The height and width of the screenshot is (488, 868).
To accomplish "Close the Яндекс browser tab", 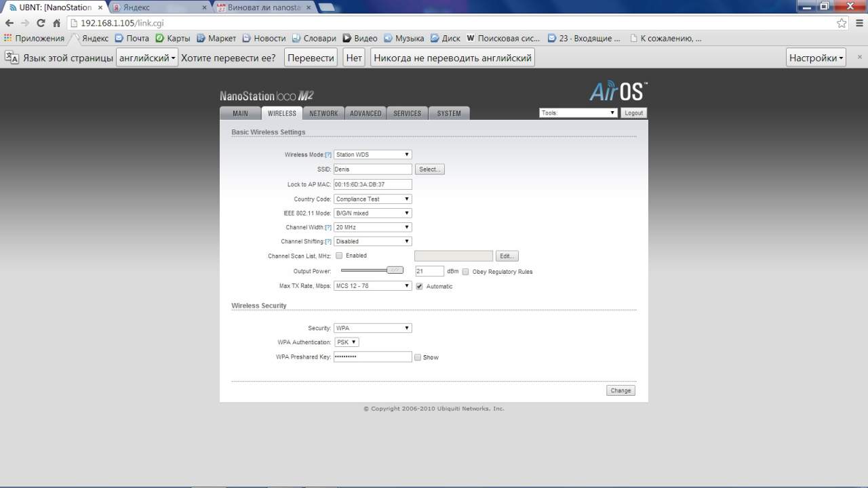I will point(204,7).
